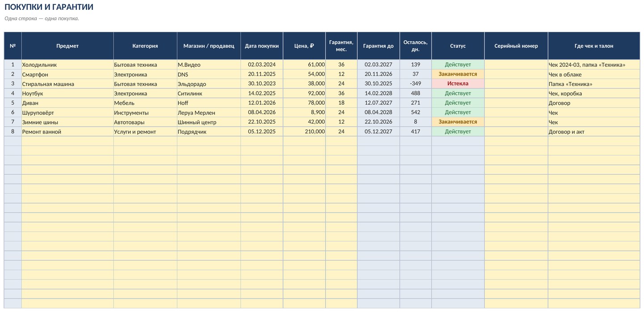Select the price '8,900'
Image resolution: width=644 pixels, height=312 pixels.
pyautogui.click(x=304, y=112)
